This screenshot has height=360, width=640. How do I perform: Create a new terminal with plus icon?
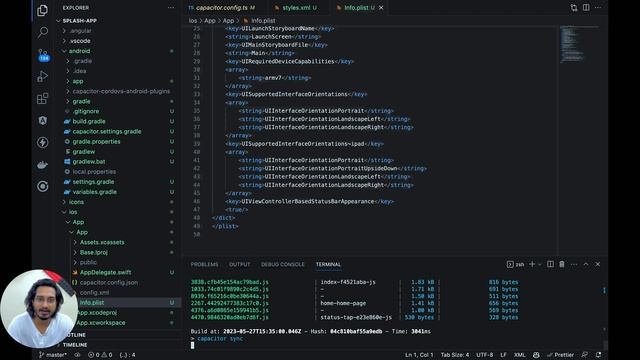[x=532, y=264]
